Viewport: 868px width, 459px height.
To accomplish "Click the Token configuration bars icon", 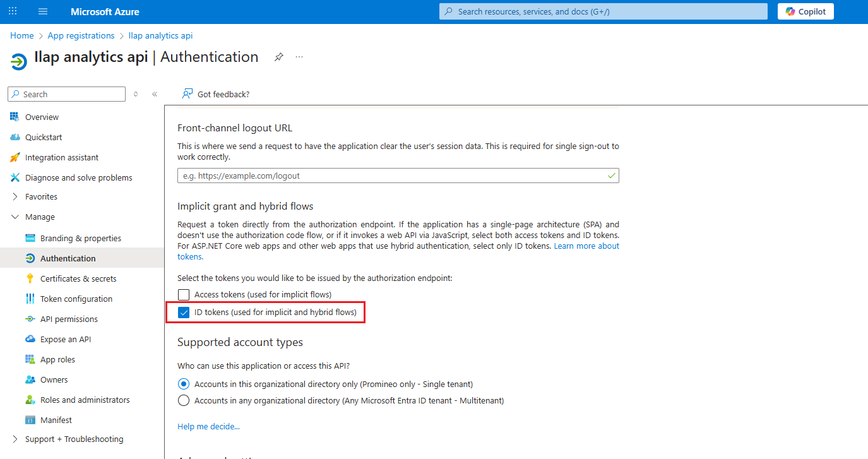I will coord(30,299).
